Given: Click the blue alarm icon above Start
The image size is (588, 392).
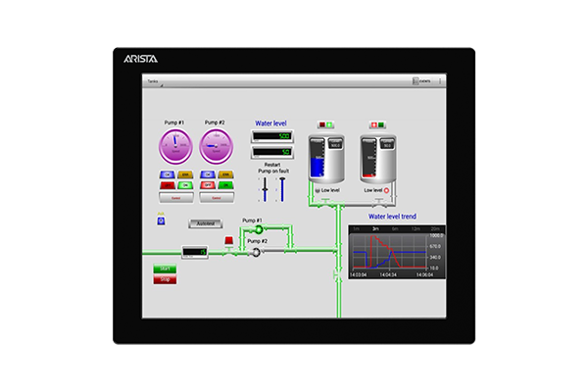Looking at the screenshot, I should (x=161, y=221).
